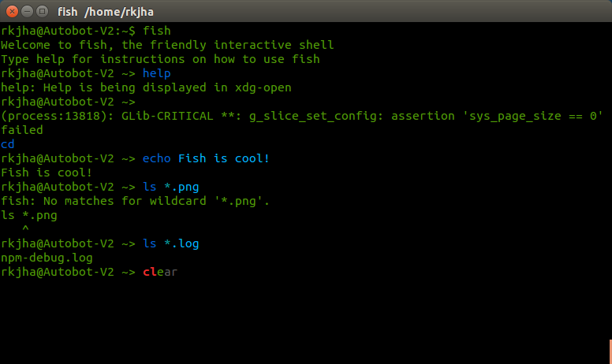Click the 'Welcome to fish' greeting line

click(x=167, y=45)
